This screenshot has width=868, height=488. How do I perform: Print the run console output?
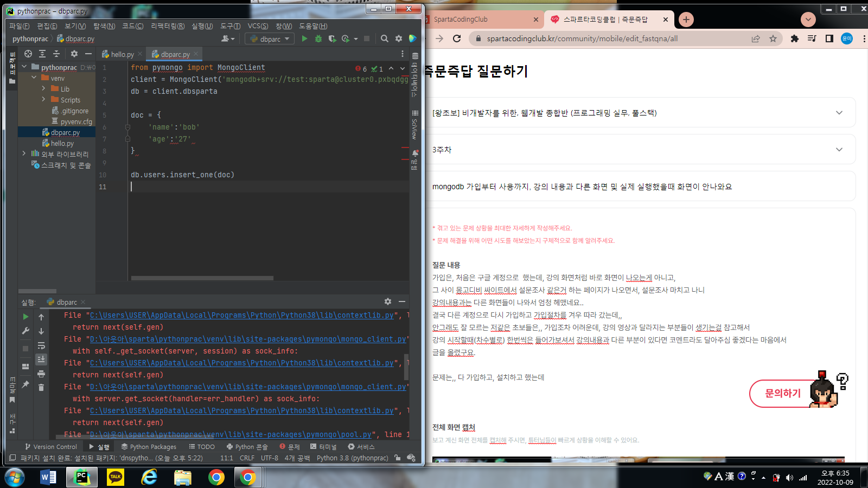(41, 374)
